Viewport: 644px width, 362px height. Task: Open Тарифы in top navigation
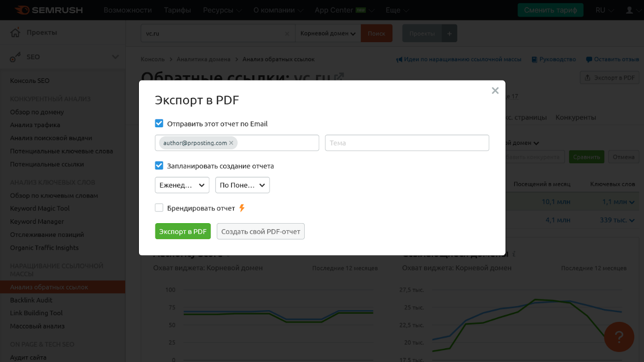pos(178,10)
